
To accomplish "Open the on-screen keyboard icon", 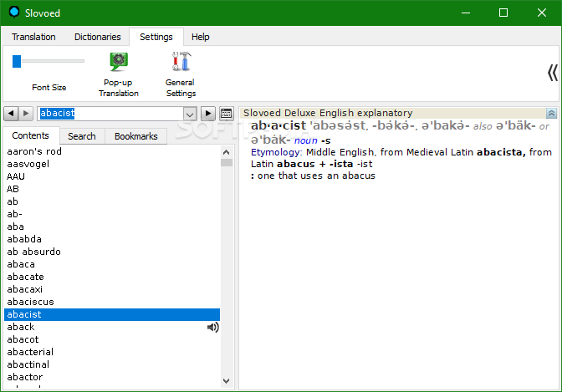I will [226, 114].
